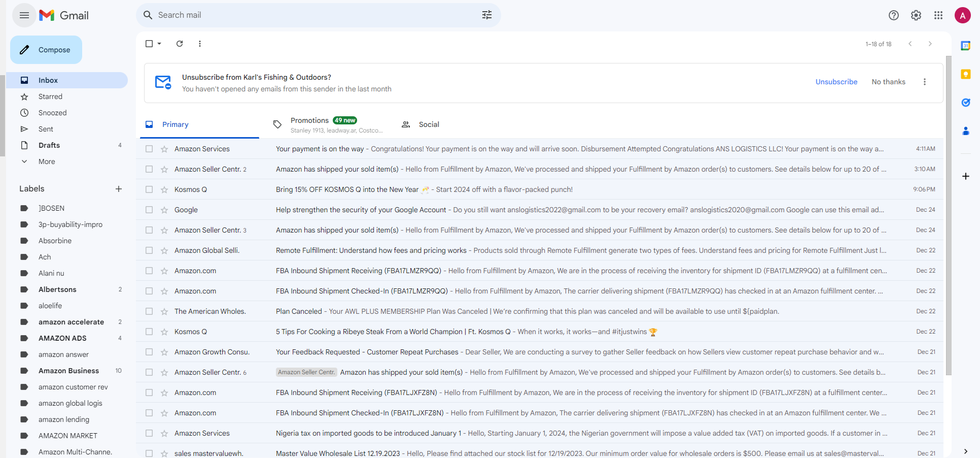
Task: Check the Kosmos Q 9:06 PM email
Action: coord(149,189)
